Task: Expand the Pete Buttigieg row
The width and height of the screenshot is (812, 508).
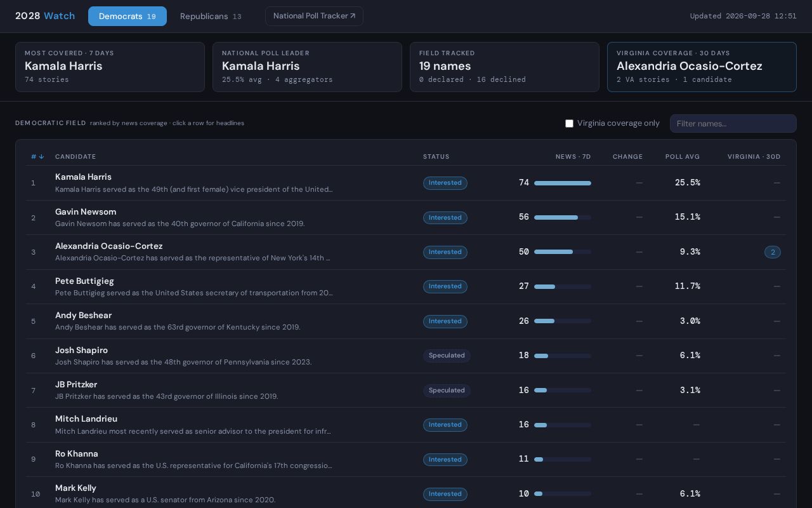Action: pyautogui.click(x=406, y=286)
